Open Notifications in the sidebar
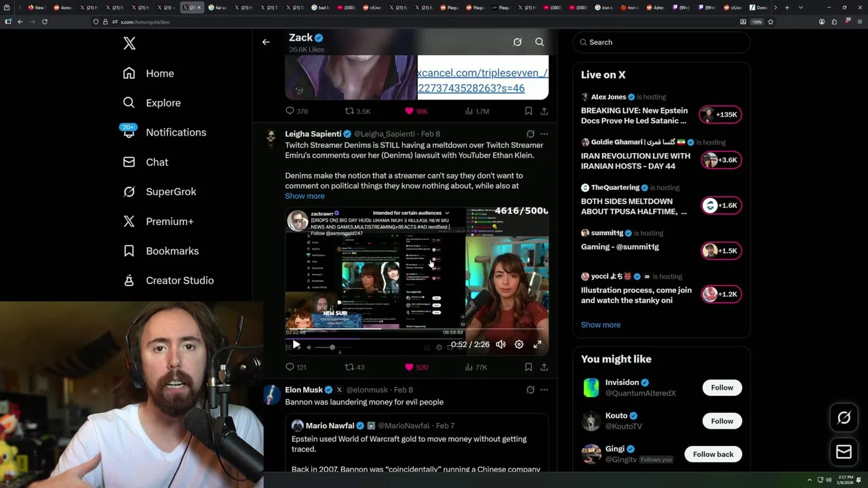 point(164,132)
